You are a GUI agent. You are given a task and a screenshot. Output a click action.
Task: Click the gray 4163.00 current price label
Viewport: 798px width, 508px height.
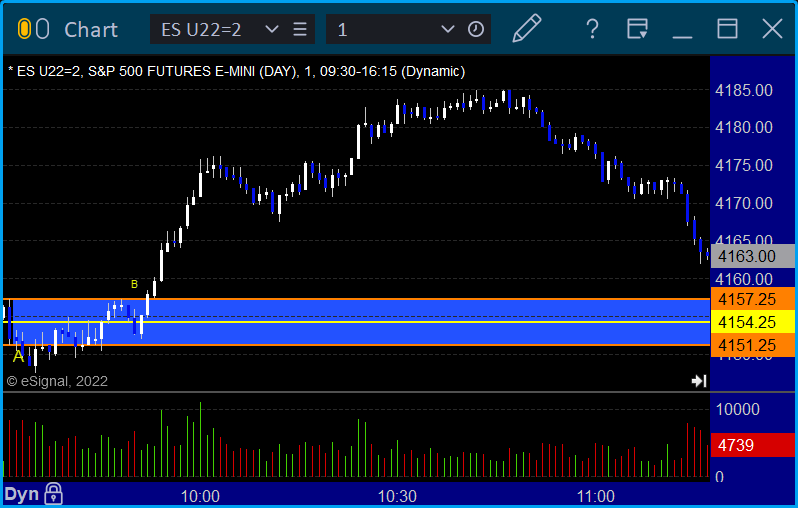753,256
